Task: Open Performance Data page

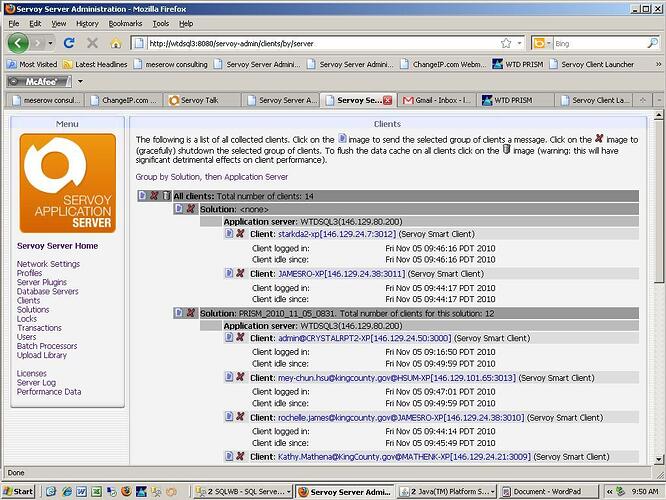Action: [49, 392]
